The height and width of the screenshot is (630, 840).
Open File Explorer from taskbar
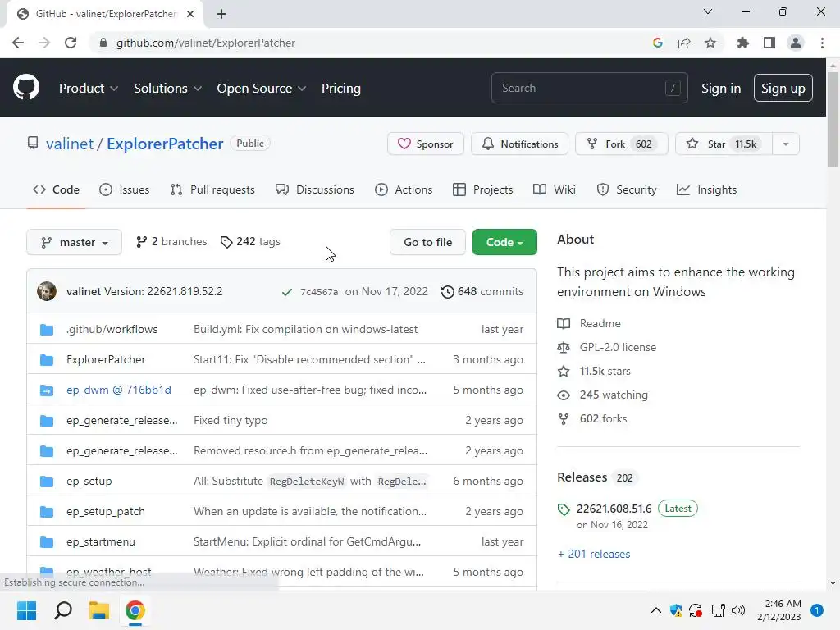point(99,610)
